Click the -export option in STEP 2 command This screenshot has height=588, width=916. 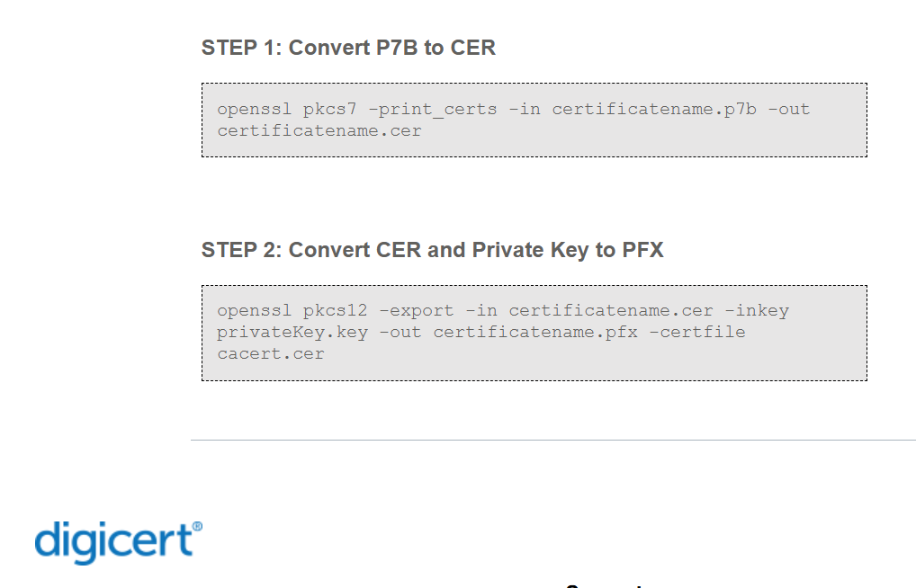pyautogui.click(x=417, y=311)
